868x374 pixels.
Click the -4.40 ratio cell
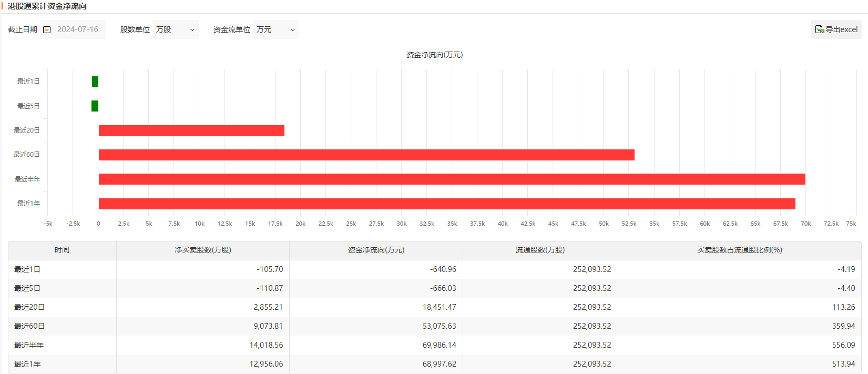[740, 288]
